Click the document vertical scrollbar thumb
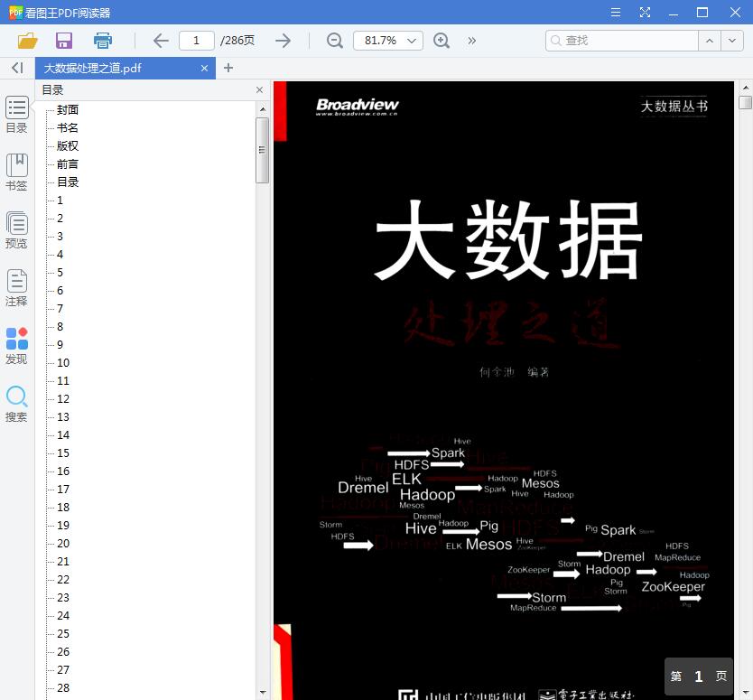 [x=745, y=102]
